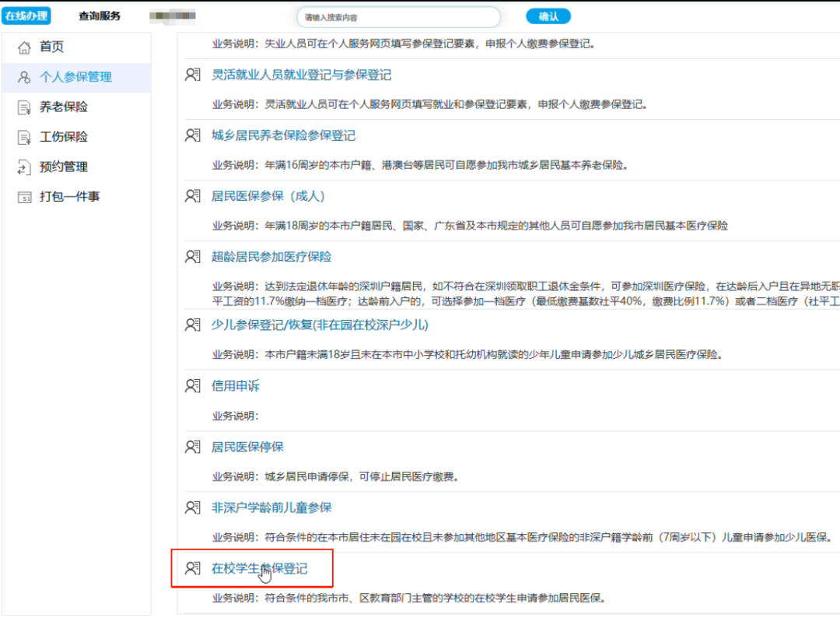Open 灵活就业人员就业登记与参保登记 link

(301, 75)
